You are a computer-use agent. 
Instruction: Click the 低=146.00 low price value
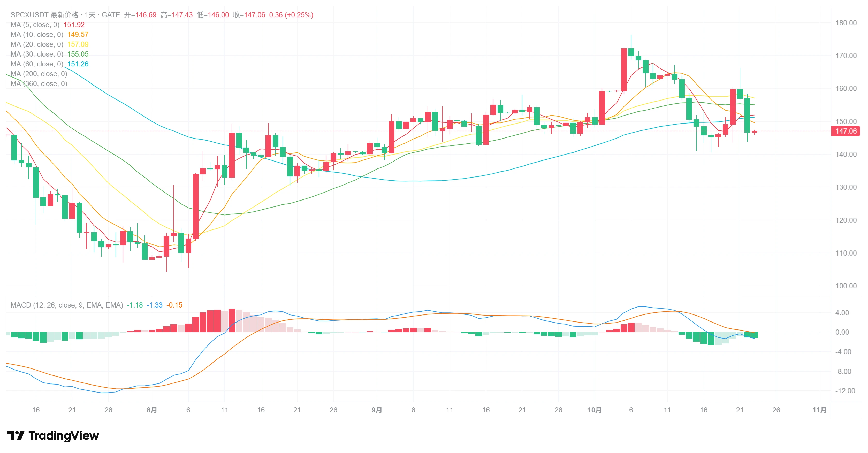click(x=213, y=15)
